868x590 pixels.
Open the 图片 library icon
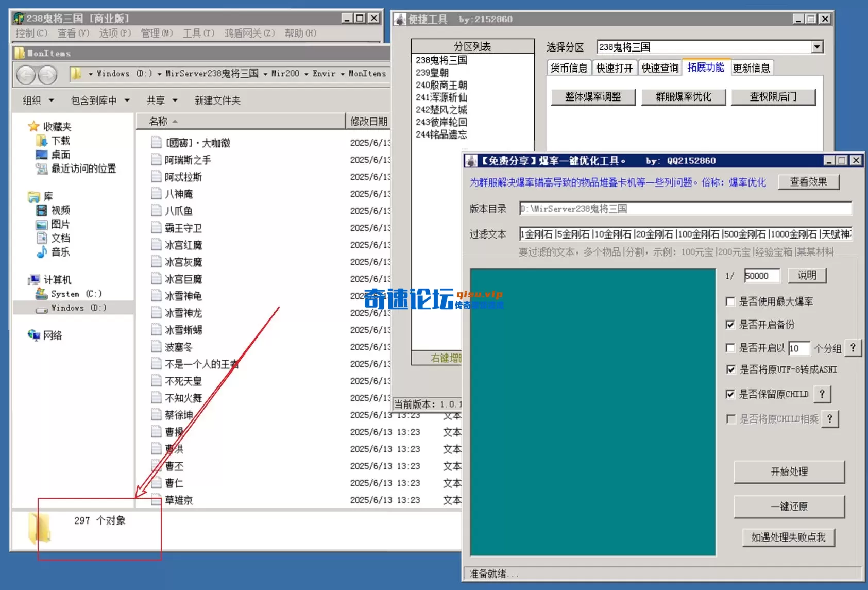coord(43,224)
